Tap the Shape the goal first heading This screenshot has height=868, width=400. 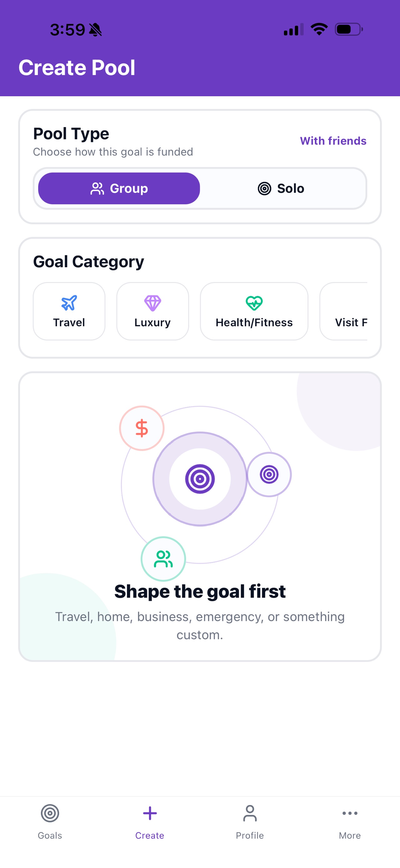tap(200, 591)
